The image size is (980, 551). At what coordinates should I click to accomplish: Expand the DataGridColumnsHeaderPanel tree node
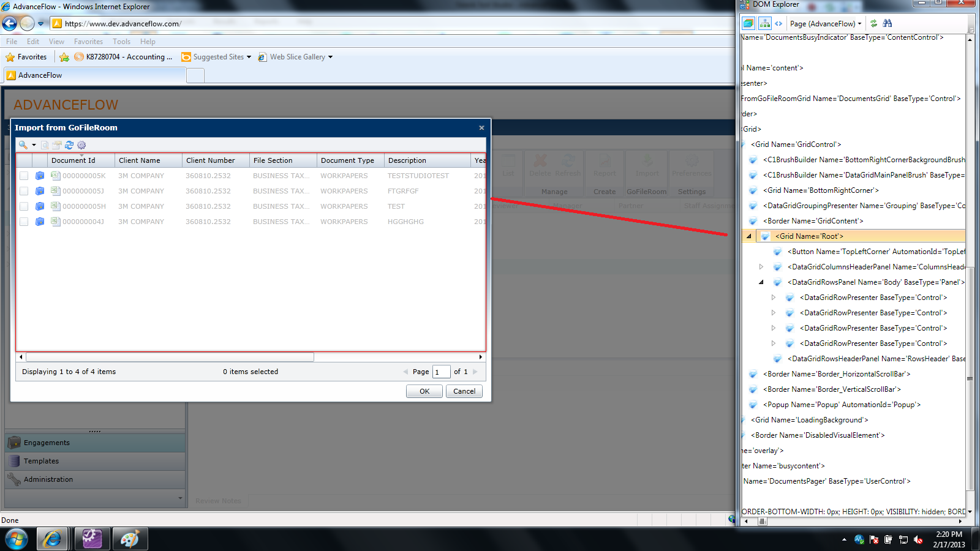pos(761,267)
